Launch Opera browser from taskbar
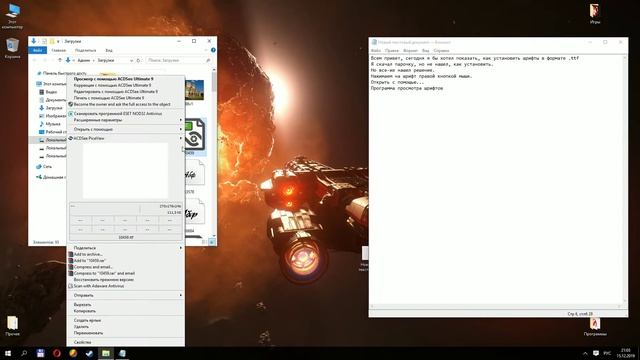This screenshot has width=640, height=360. pyautogui.click(x=57, y=353)
